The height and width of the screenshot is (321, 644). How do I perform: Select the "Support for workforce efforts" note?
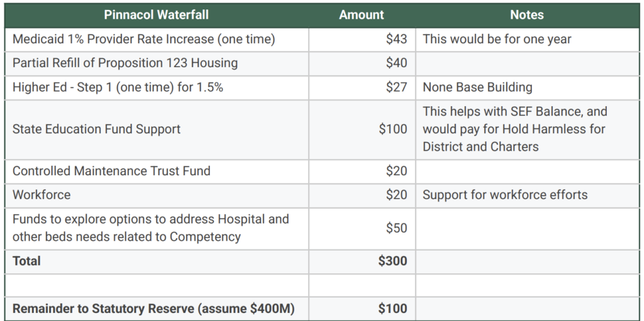[x=505, y=195]
